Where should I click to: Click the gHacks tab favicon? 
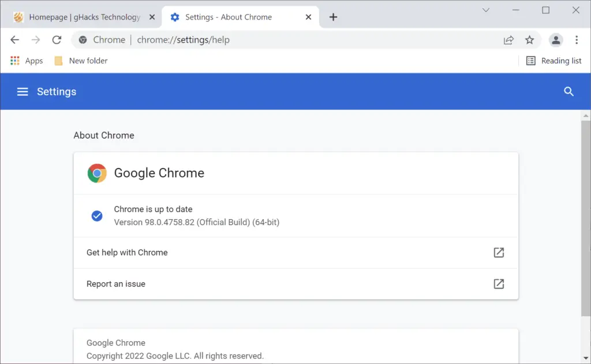pyautogui.click(x=18, y=17)
